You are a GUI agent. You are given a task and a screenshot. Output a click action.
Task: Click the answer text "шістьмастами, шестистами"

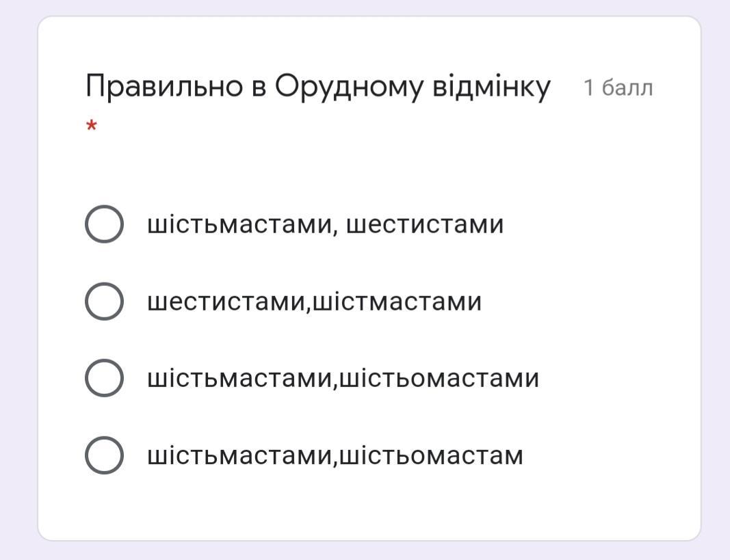click(x=325, y=224)
